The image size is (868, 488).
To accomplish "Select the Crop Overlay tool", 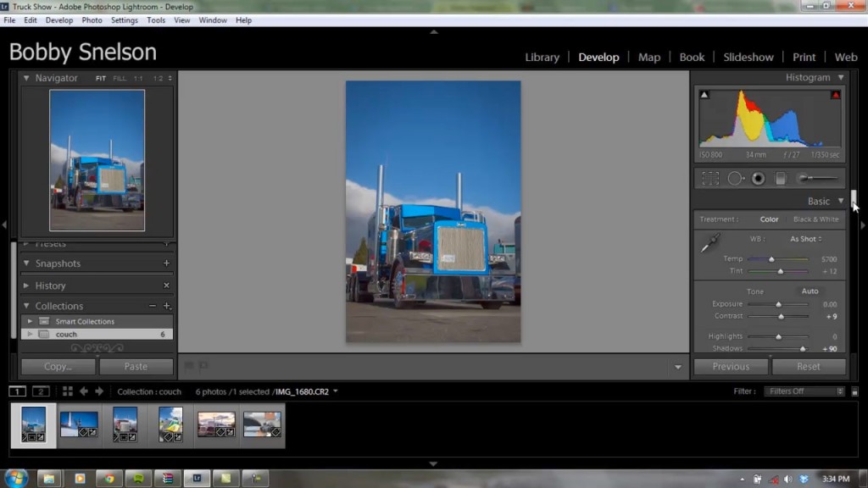I will tap(710, 179).
